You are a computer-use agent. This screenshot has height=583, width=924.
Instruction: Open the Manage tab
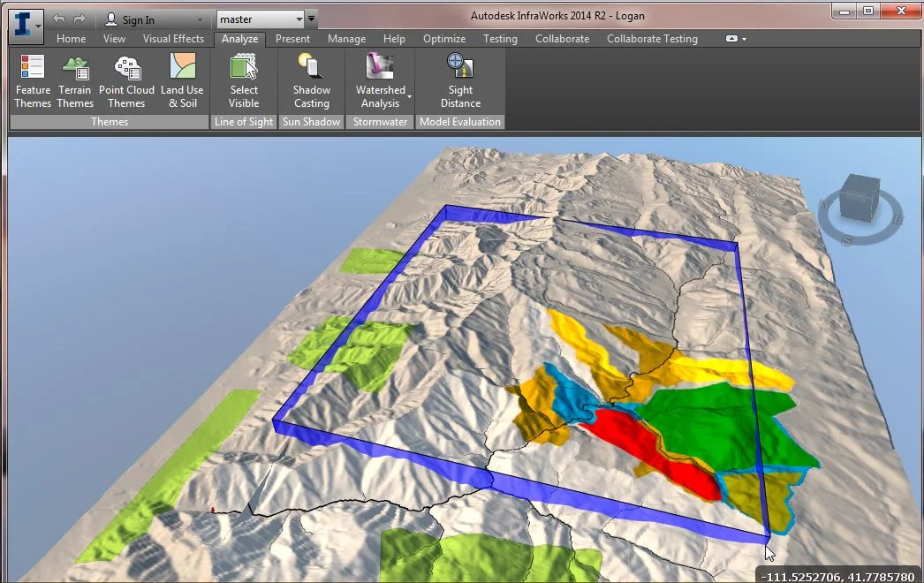click(x=346, y=39)
